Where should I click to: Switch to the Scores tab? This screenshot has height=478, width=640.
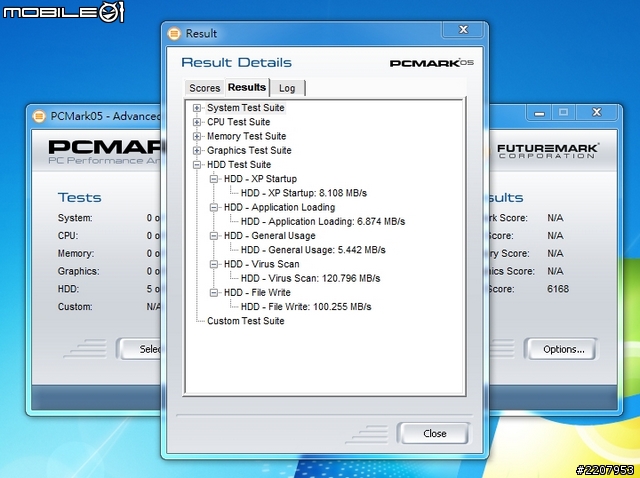point(204,88)
